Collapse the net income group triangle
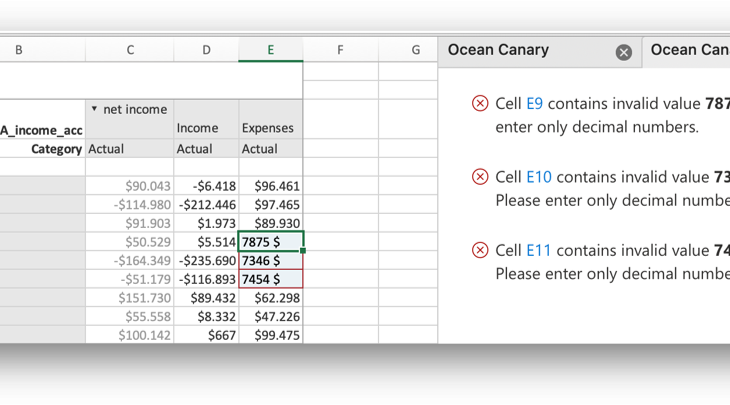Viewport: 730px width, 405px height. (94, 109)
